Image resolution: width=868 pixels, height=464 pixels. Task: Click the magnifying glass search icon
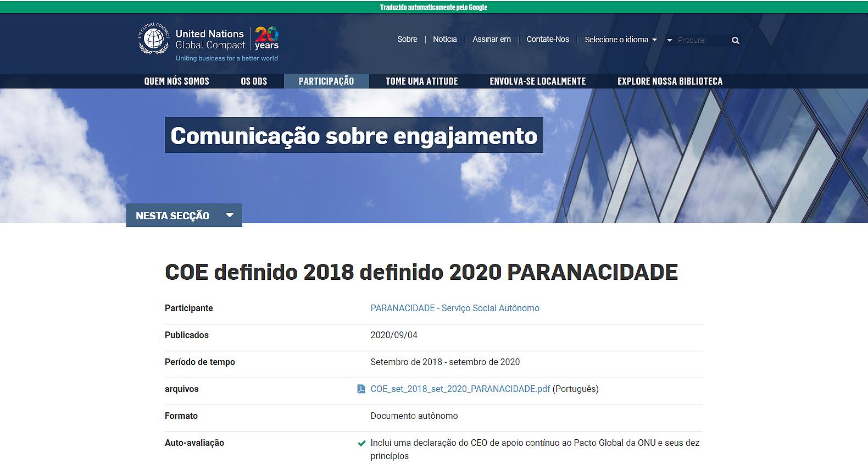pyautogui.click(x=736, y=40)
